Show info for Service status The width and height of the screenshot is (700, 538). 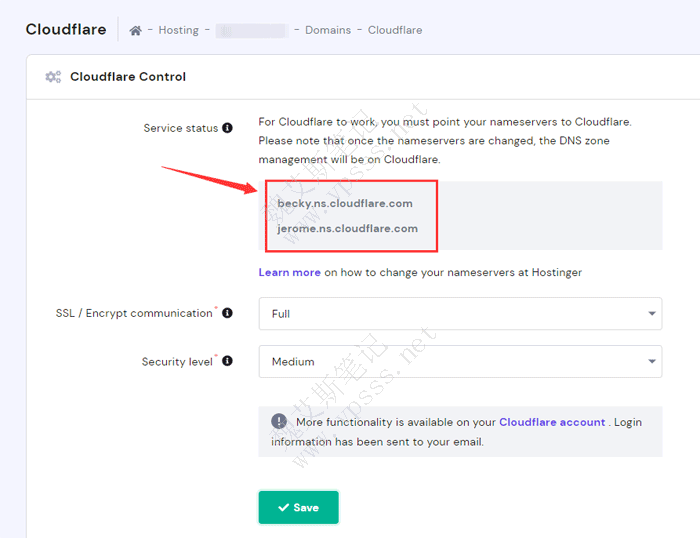(x=227, y=128)
